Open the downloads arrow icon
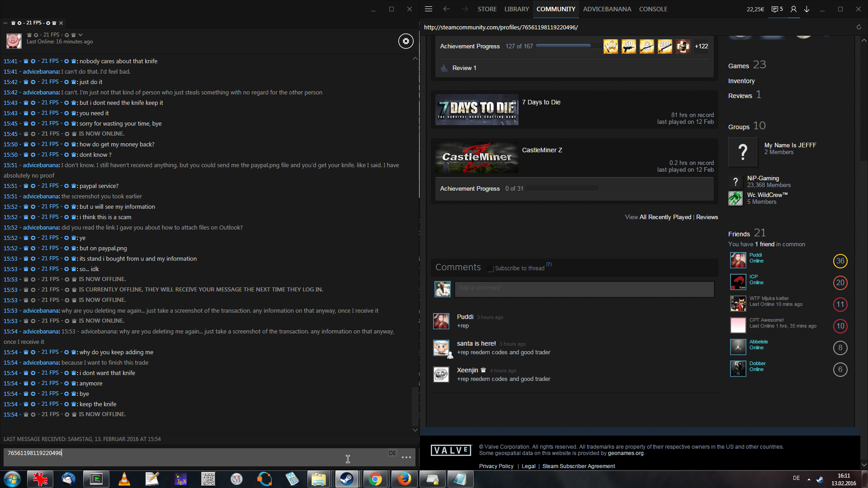Viewport: 868px width, 488px height. coord(807,9)
